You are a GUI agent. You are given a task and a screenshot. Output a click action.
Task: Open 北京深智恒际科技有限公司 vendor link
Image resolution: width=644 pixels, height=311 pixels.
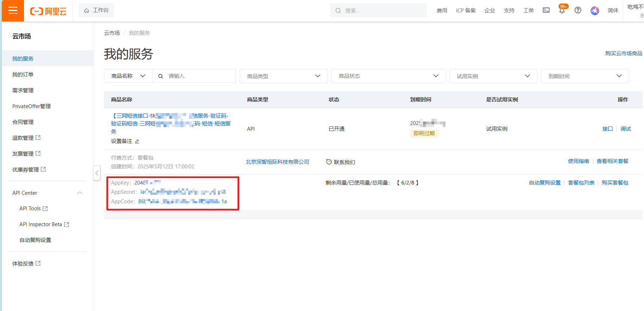(x=277, y=162)
